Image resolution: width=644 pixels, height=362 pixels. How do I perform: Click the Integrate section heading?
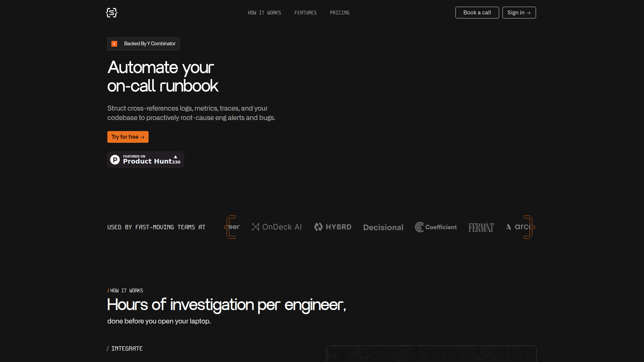click(x=127, y=349)
